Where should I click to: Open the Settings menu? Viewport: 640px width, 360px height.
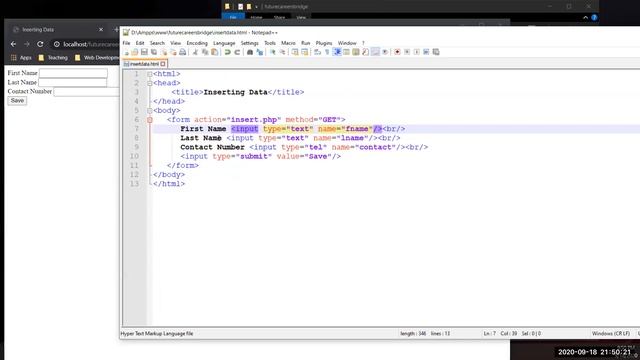coord(249,43)
